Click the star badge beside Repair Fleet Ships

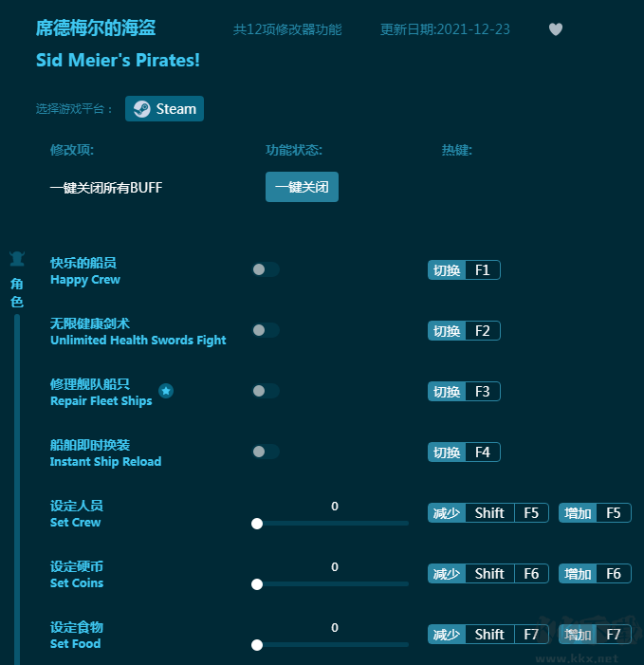click(x=166, y=391)
